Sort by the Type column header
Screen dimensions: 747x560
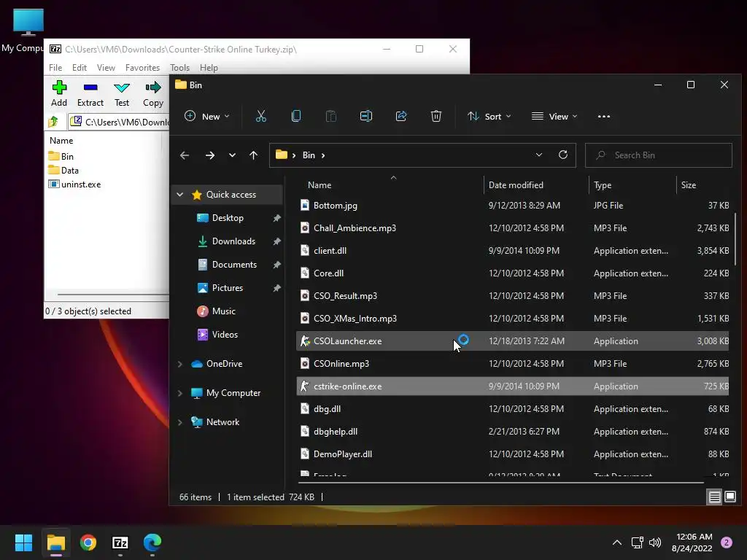[x=632, y=184]
